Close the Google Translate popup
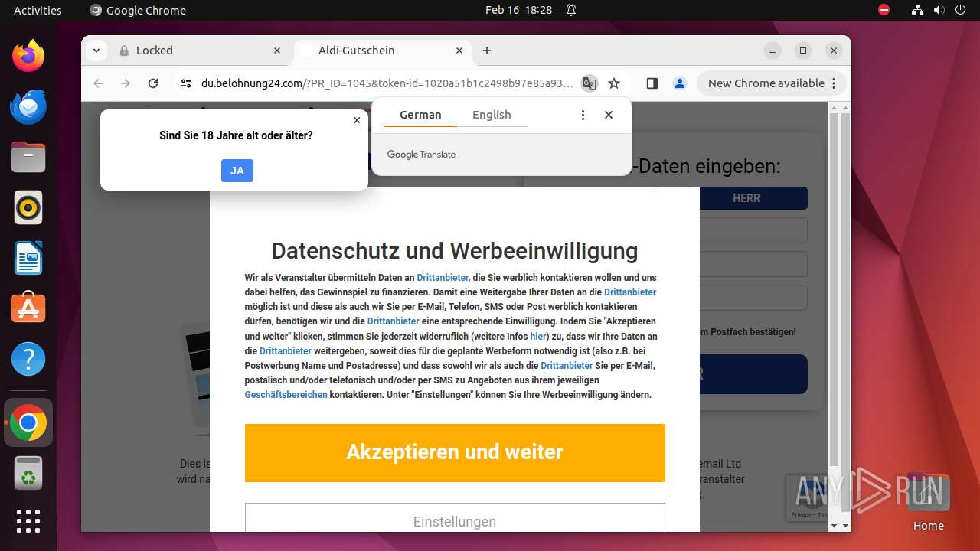 (x=609, y=115)
